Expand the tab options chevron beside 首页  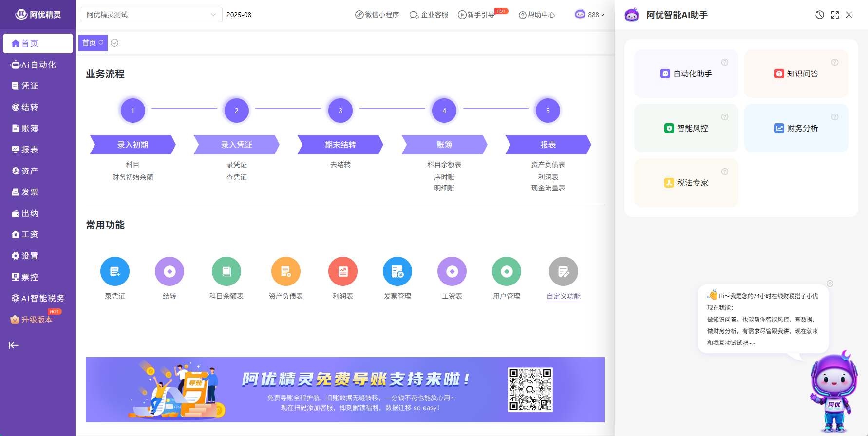coord(114,43)
